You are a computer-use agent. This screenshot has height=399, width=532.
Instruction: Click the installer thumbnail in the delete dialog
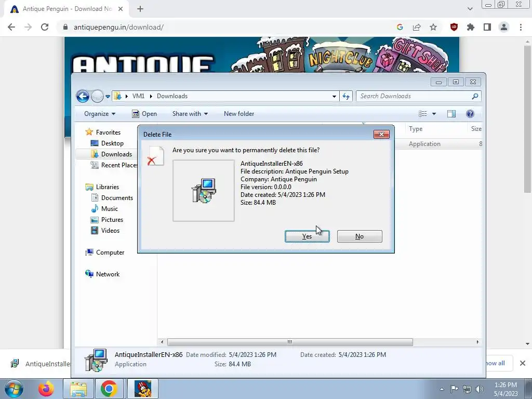pos(204,191)
